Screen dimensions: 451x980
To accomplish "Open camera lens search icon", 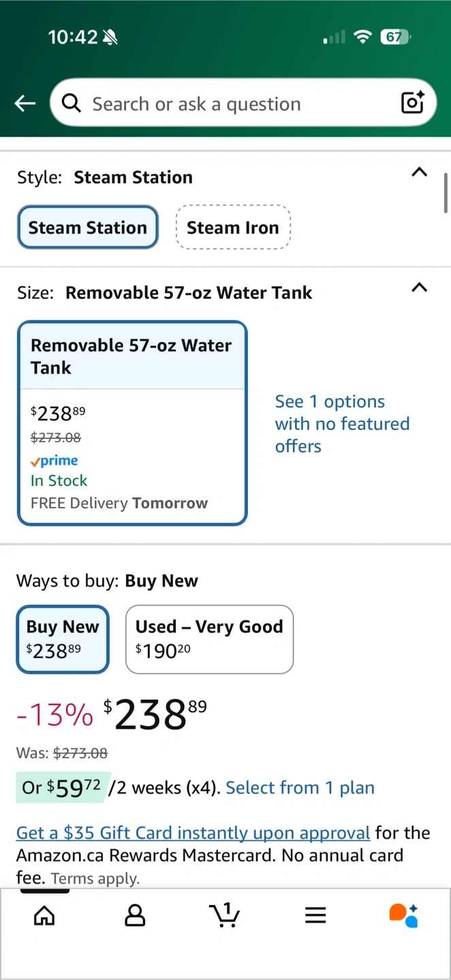I will pos(413,103).
